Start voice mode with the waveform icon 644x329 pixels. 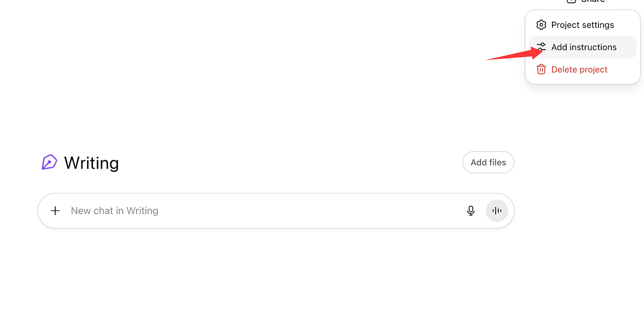click(497, 210)
